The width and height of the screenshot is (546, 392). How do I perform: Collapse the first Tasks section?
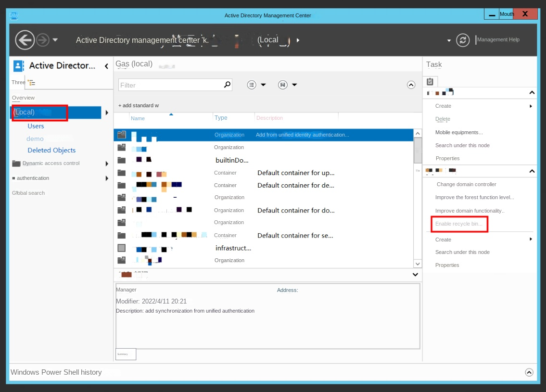pyautogui.click(x=532, y=93)
